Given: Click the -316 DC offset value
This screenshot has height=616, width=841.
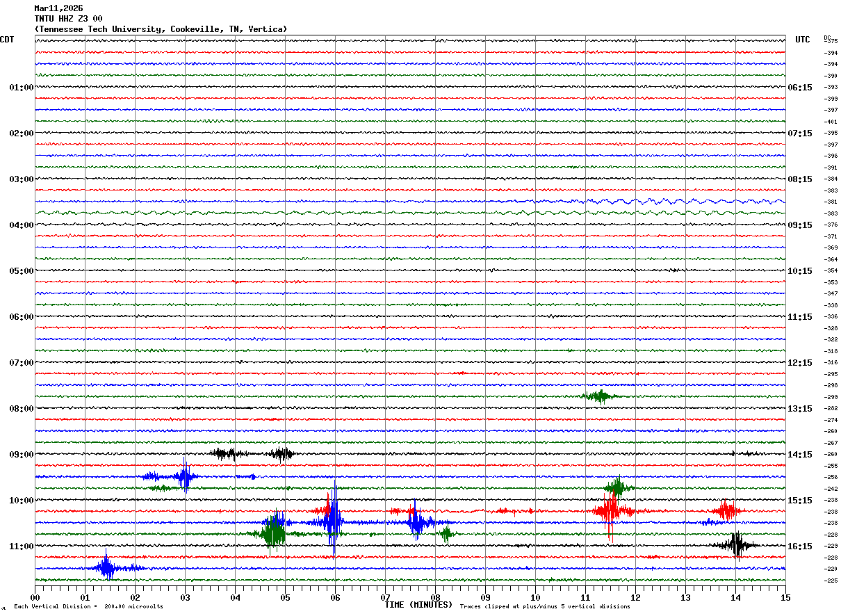Looking at the screenshot, I should click(831, 363).
